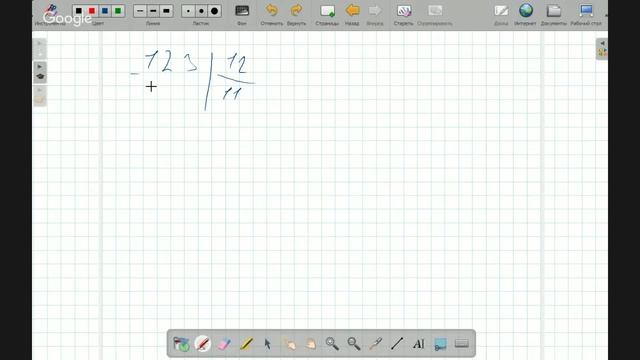Choose the large eraser size
Viewport: 640px width, 360px height.
click(x=214, y=11)
